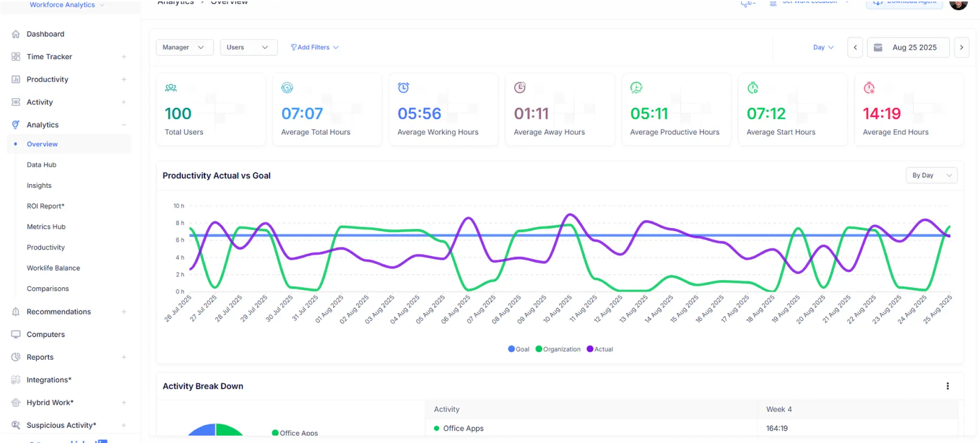Expand the Productivity submenu plus
Image resolution: width=980 pixels, height=443 pixels.
(x=124, y=79)
